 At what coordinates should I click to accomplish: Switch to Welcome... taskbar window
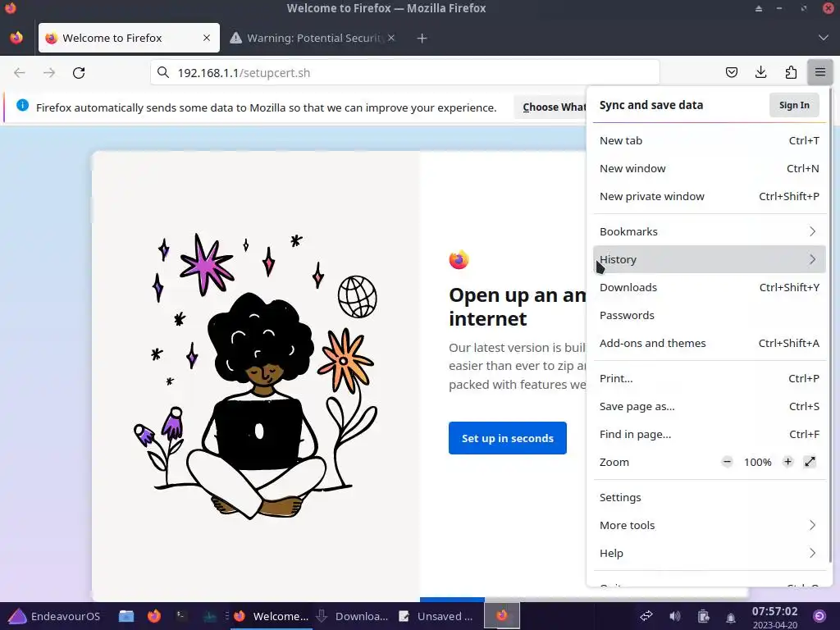tap(271, 616)
